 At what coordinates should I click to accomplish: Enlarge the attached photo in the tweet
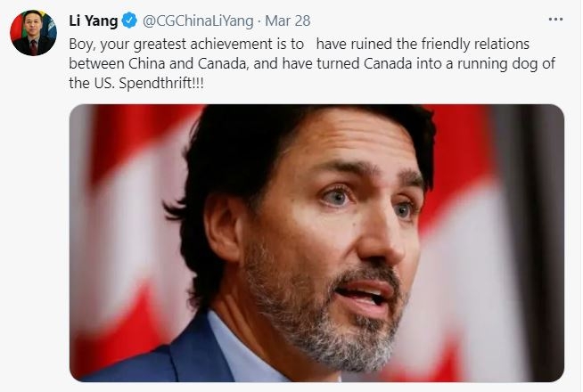pos(316,243)
